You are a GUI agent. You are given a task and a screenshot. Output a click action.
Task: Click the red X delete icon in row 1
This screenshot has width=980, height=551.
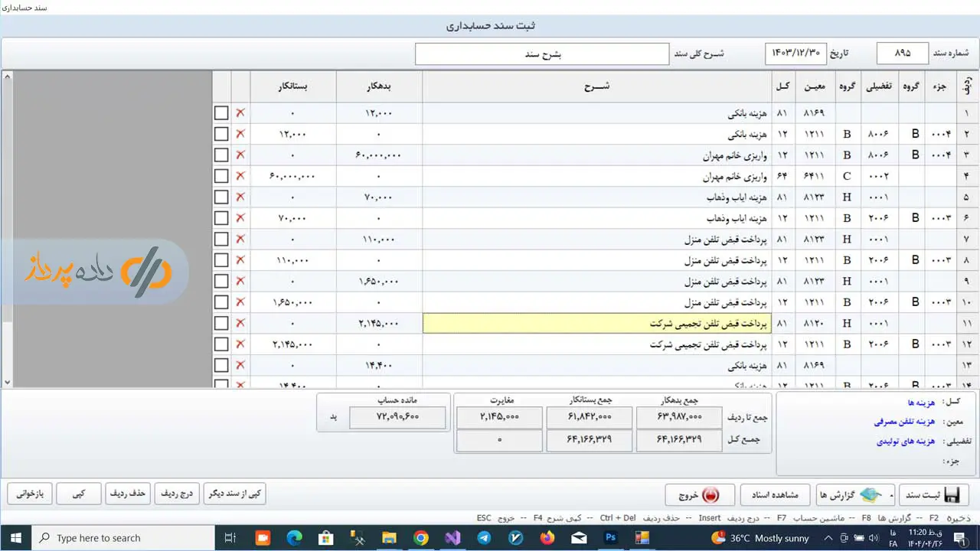point(240,113)
